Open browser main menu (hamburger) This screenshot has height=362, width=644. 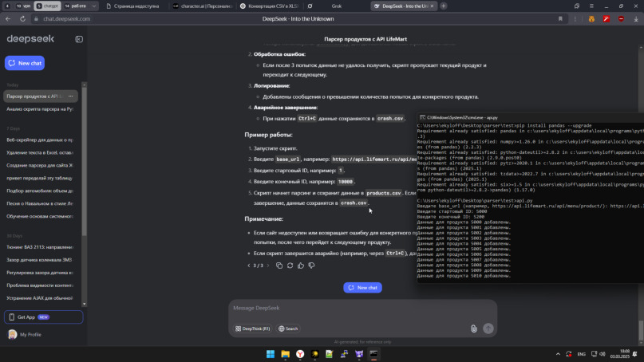591,6
